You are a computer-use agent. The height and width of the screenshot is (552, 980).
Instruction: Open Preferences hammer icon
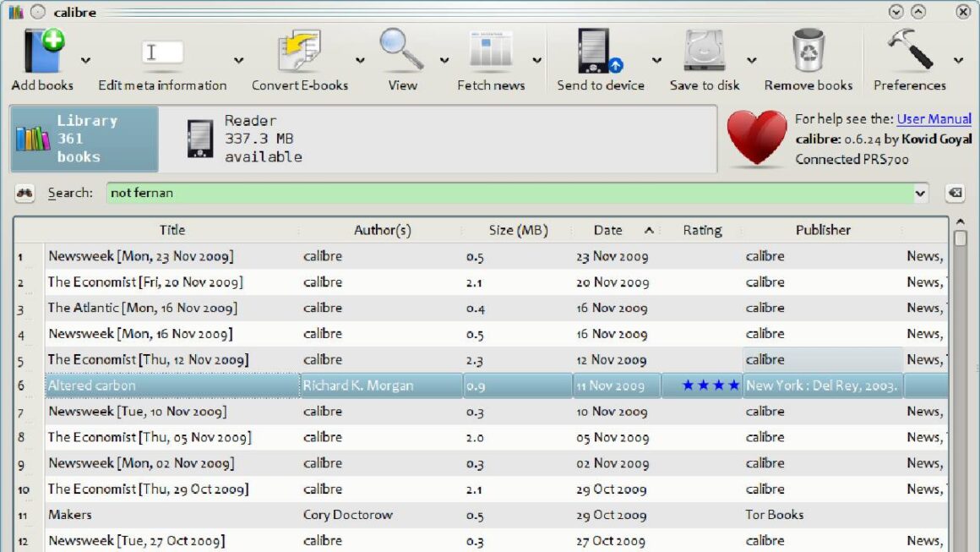(910, 49)
